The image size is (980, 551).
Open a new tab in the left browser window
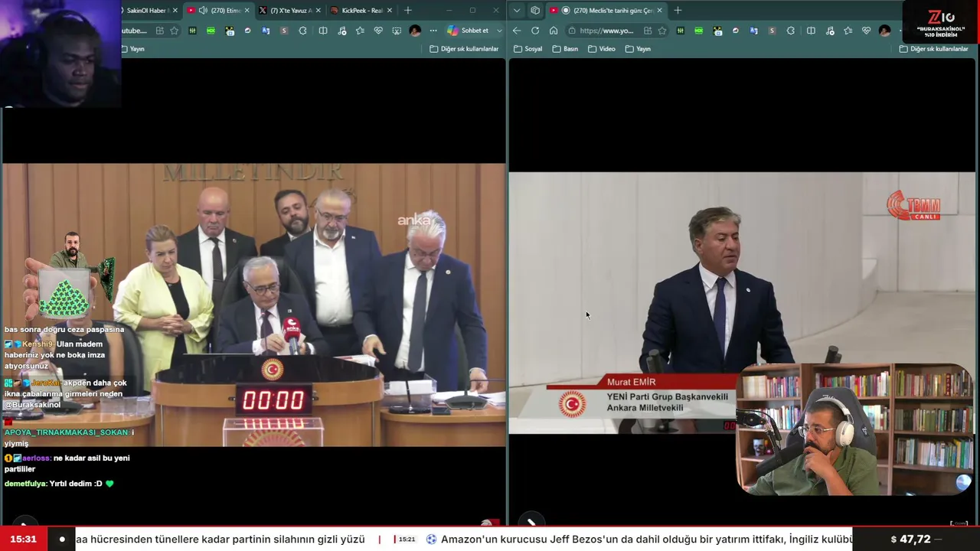tap(408, 11)
